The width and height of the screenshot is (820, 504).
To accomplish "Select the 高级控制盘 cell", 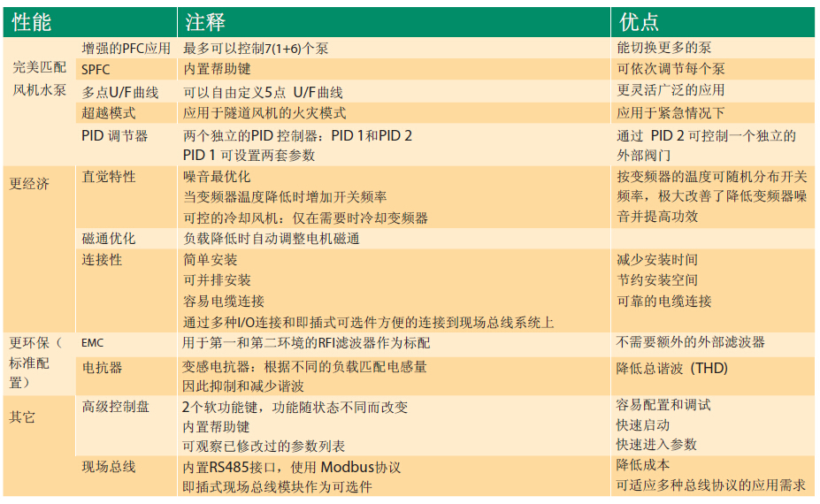I will (115, 407).
